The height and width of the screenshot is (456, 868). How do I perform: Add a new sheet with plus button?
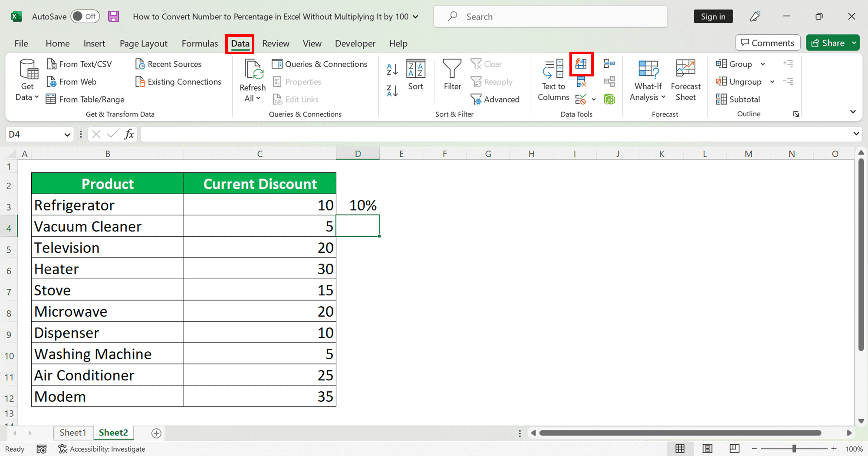(156, 433)
